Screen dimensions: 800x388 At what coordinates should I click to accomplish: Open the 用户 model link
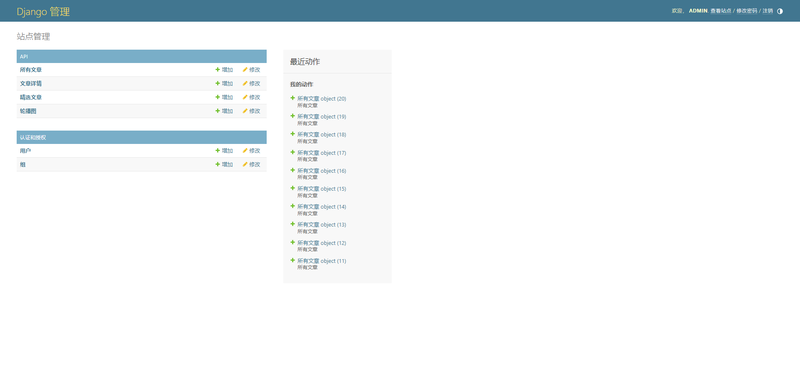click(26, 151)
